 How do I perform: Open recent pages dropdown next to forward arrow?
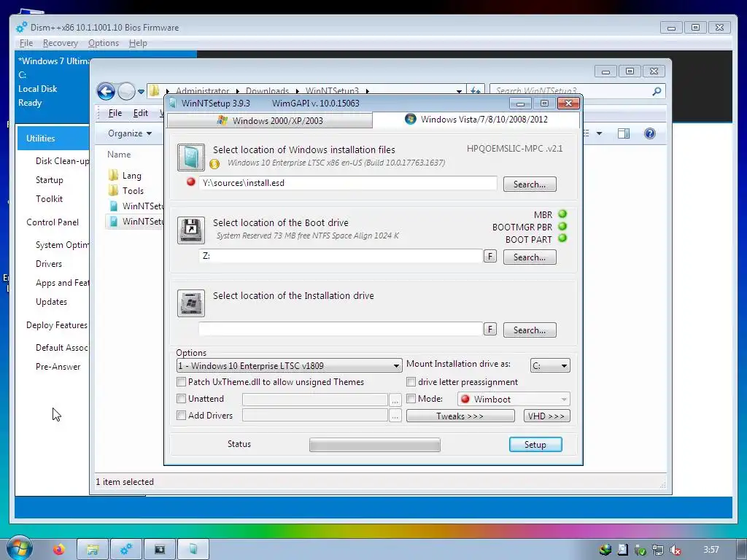pos(141,91)
